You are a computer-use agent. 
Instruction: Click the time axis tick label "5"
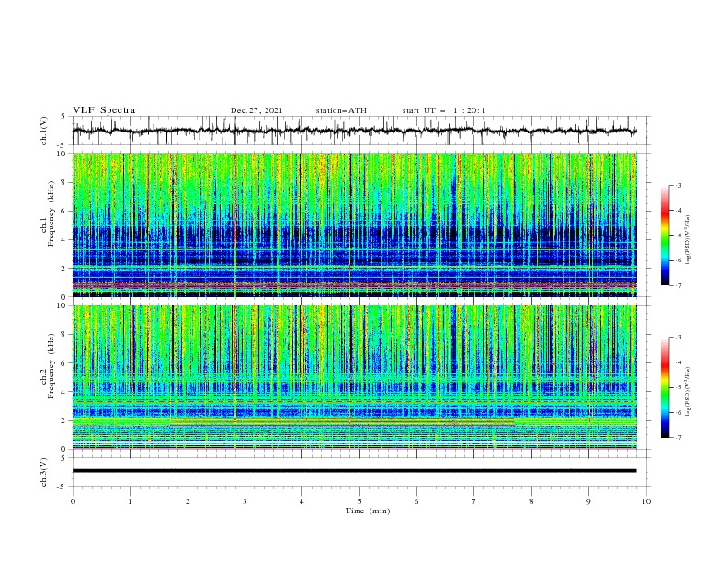point(359,501)
